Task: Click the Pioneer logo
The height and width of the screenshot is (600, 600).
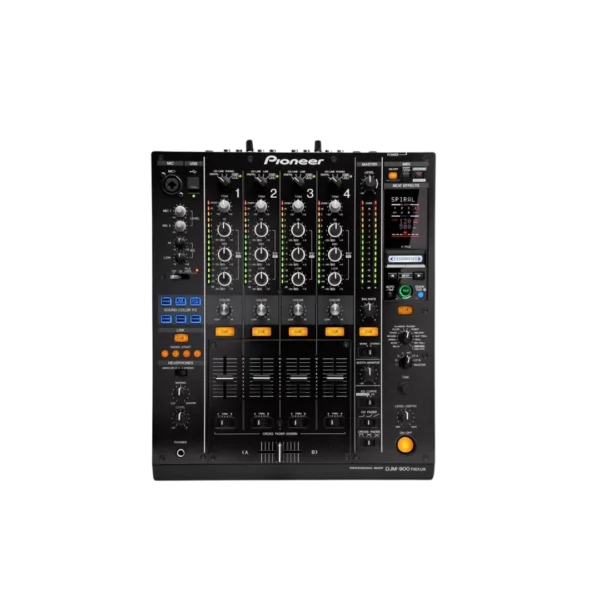Action: (293, 161)
